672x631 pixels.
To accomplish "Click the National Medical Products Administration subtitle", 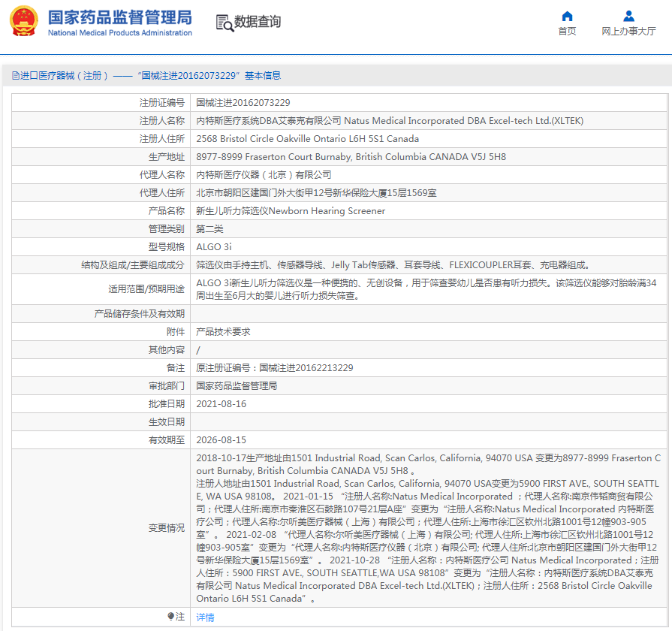I will tap(119, 33).
